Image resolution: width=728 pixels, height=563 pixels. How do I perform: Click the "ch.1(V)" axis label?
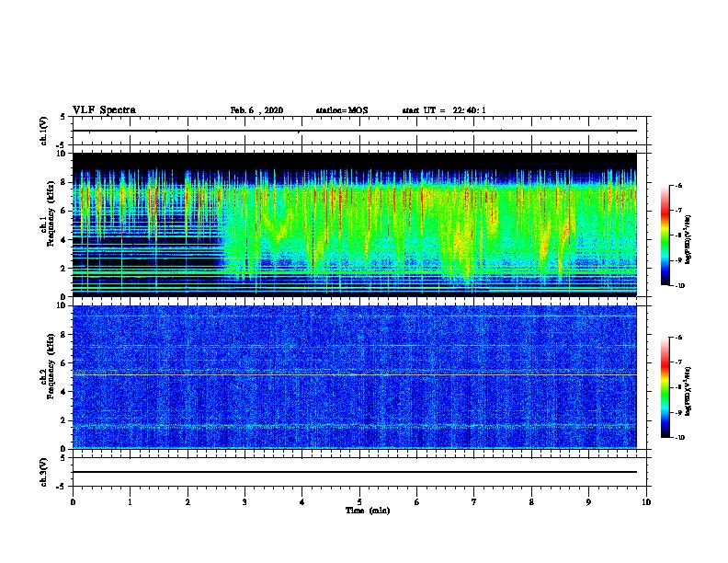pyautogui.click(x=44, y=131)
